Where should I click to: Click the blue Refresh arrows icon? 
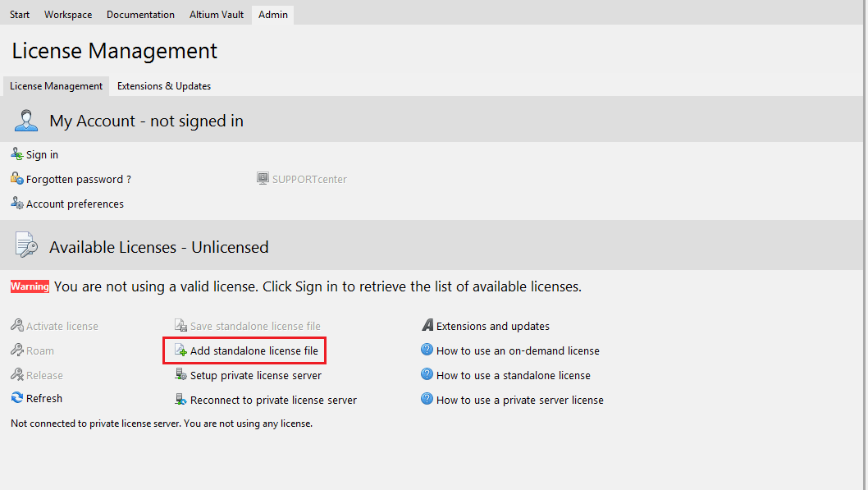[x=17, y=398]
